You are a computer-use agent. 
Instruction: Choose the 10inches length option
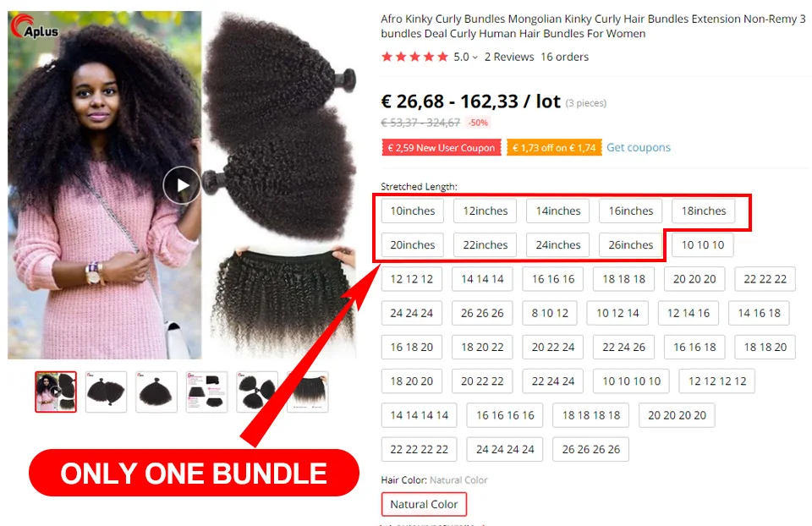pyautogui.click(x=412, y=211)
